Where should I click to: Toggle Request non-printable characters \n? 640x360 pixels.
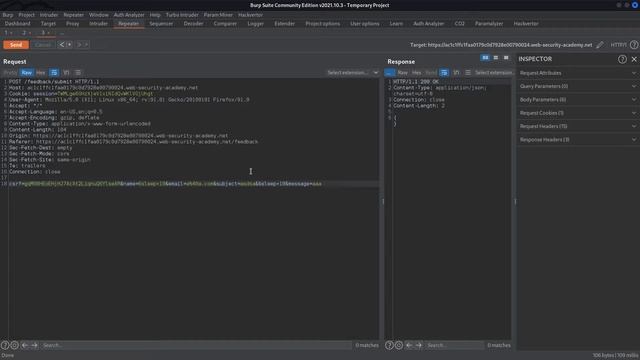(66, 73)
